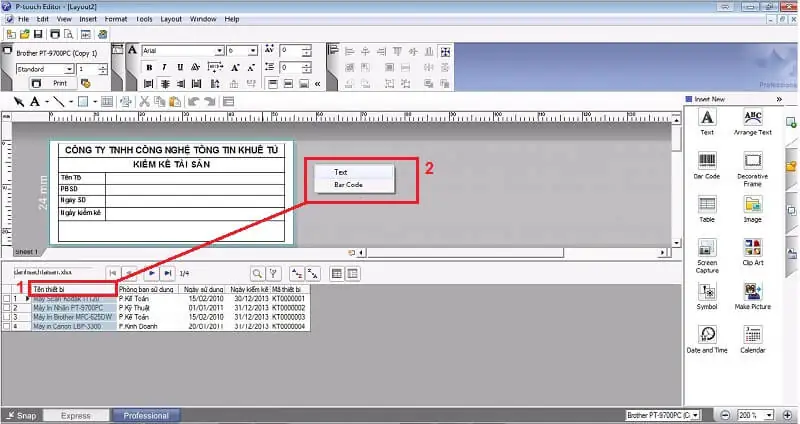Viewport: 800px width, 424px height.
Task: Toggle Bold text formatting
Action: 149,67
